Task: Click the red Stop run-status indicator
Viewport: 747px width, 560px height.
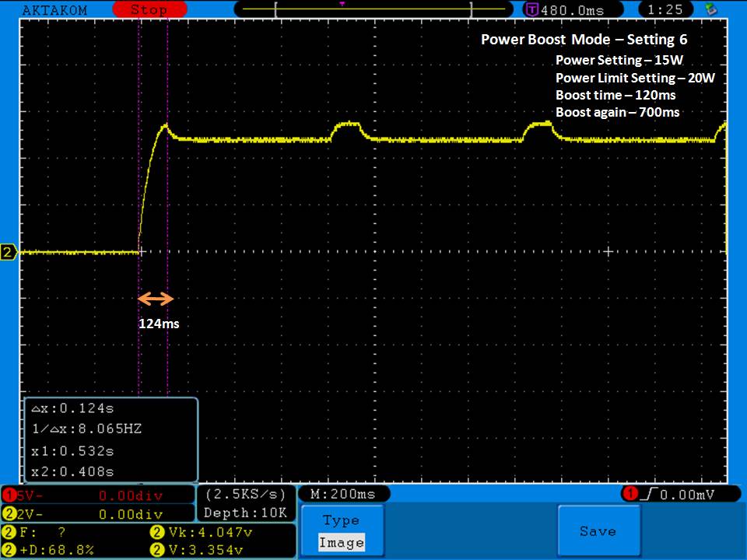Action: [149, 10]
